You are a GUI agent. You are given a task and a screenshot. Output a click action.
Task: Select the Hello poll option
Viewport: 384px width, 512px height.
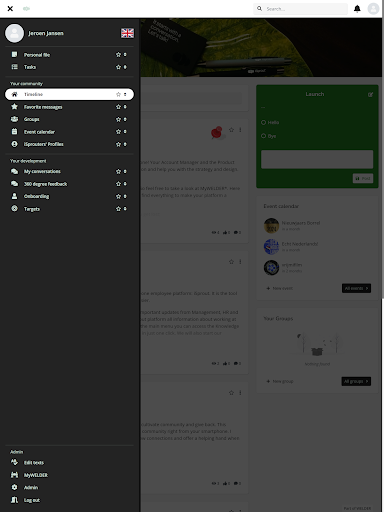[263, 122]
